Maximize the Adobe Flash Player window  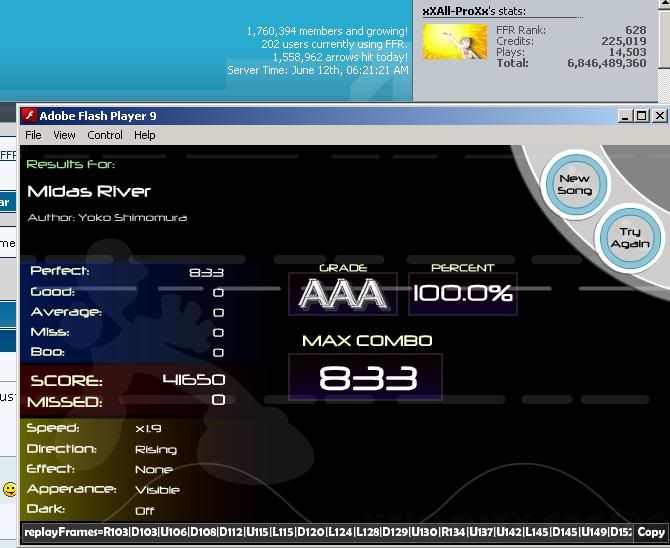(641, 116)
